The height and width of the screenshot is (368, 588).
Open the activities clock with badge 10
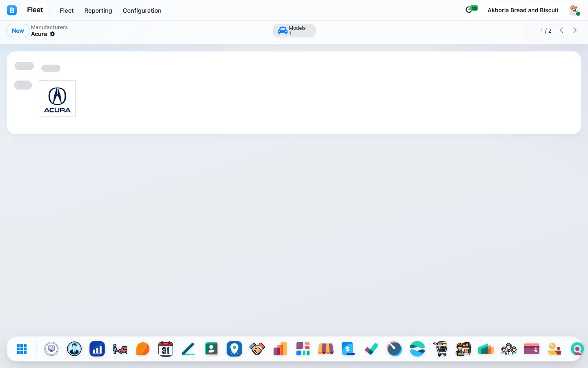tap(471, 9)
